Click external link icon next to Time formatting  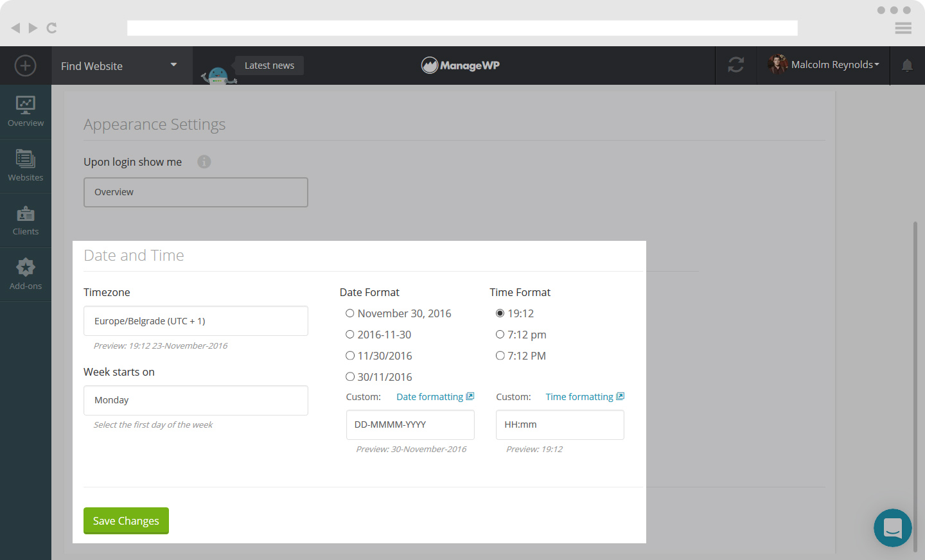click(x=621, y=396)
